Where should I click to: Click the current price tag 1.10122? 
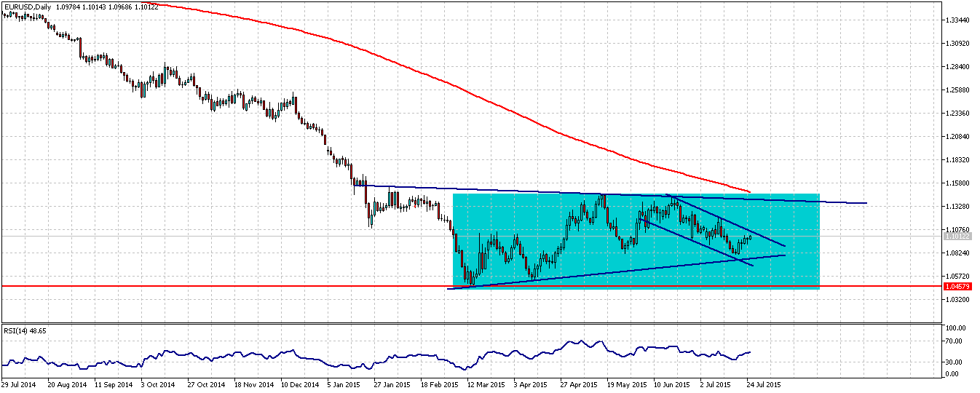957,236
